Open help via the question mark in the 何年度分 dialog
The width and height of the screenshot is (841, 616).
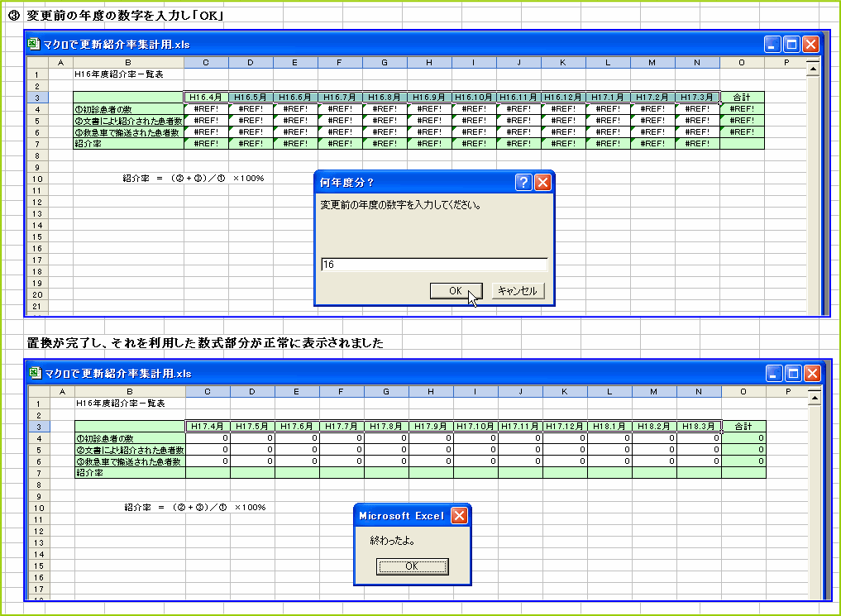pyautogui.click(x=523, y=183)
